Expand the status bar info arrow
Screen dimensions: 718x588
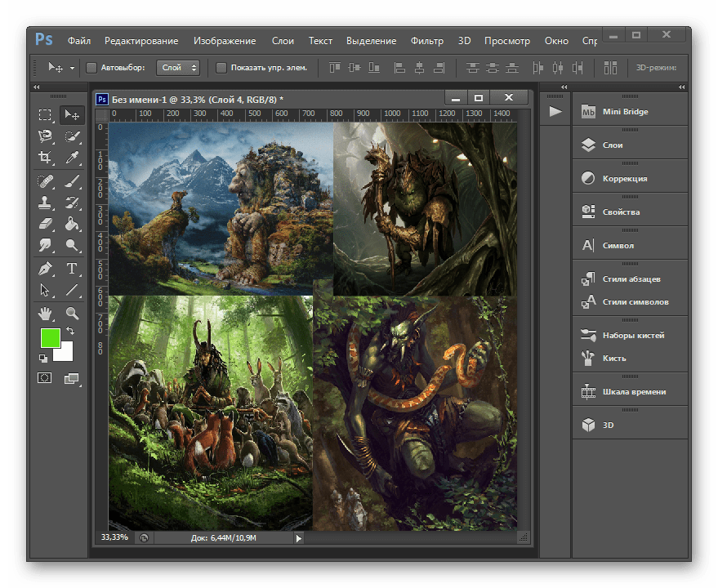(298, 538)
